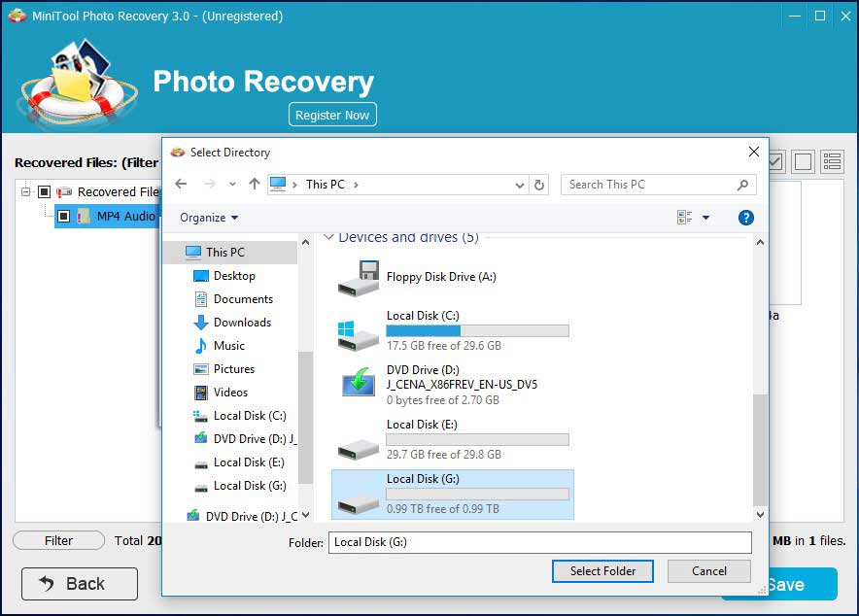Click the Desktop icon in sidebar
859x616 pixels.
tap(201, 276)
